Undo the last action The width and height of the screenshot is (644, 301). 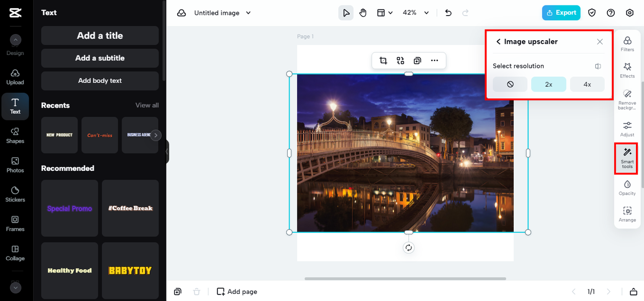pyautogui.click(x=448, y=13)
